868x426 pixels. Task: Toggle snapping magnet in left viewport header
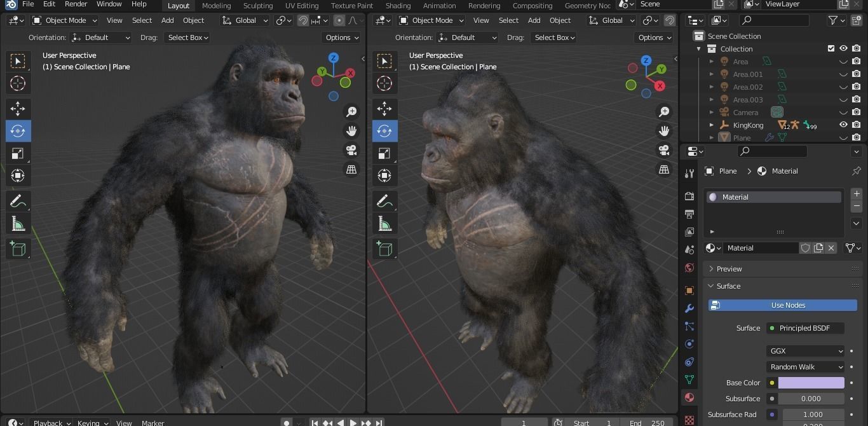pyautogui.click(x=303, y=20)
